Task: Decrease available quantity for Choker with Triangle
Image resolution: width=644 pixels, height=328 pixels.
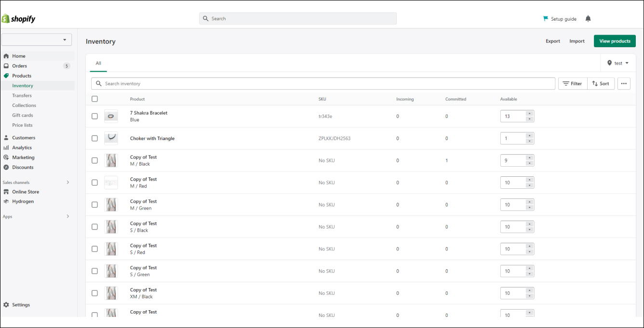Action: [x=530, y=141]
